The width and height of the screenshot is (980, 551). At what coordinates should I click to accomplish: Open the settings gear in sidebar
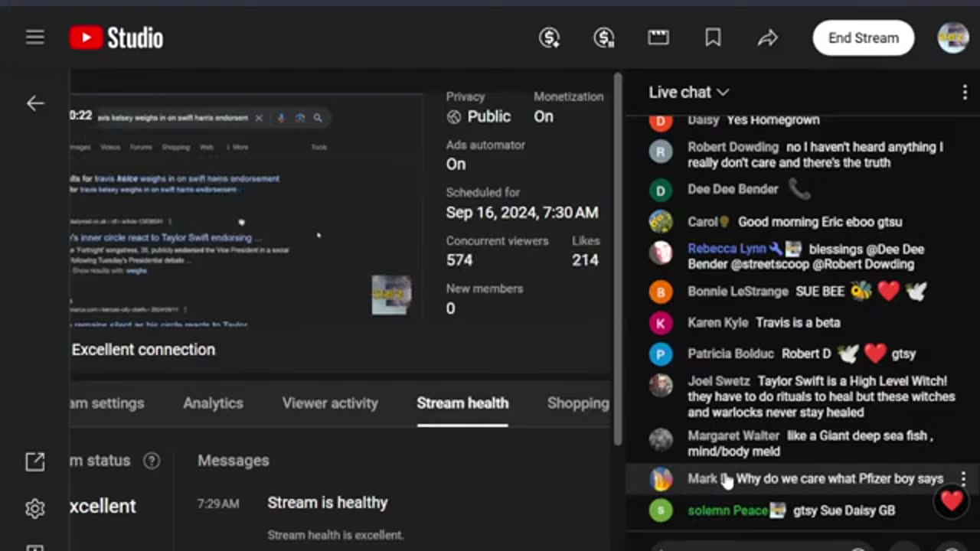[35, 508]
